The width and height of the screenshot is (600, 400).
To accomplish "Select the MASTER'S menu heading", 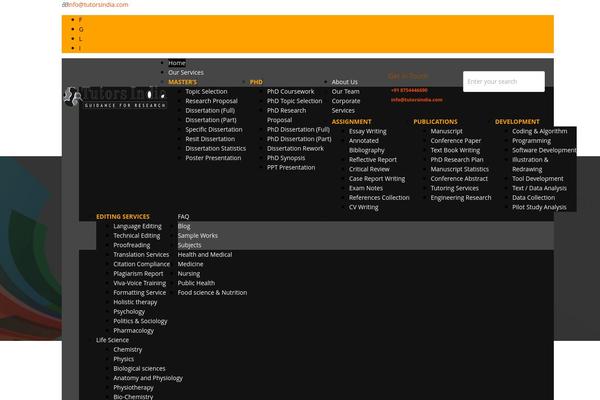I will (183, 82).
